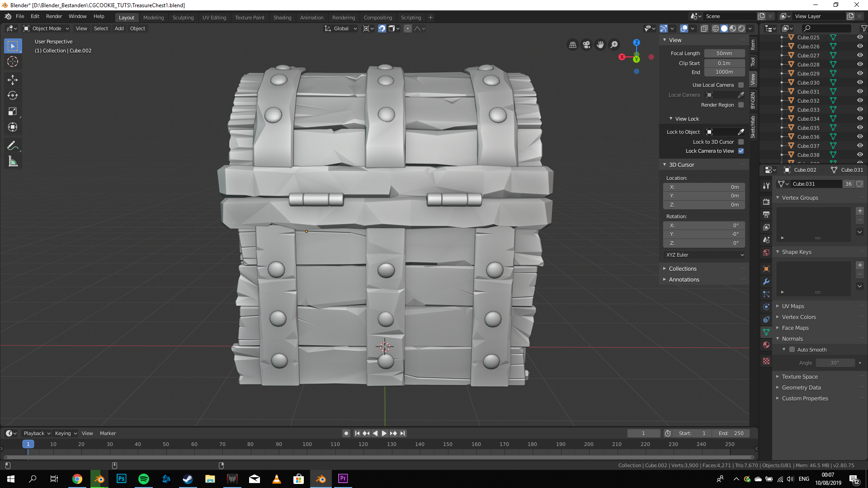
Task: Open the Modifiers wrench properties tab
Action: (766, 282)
